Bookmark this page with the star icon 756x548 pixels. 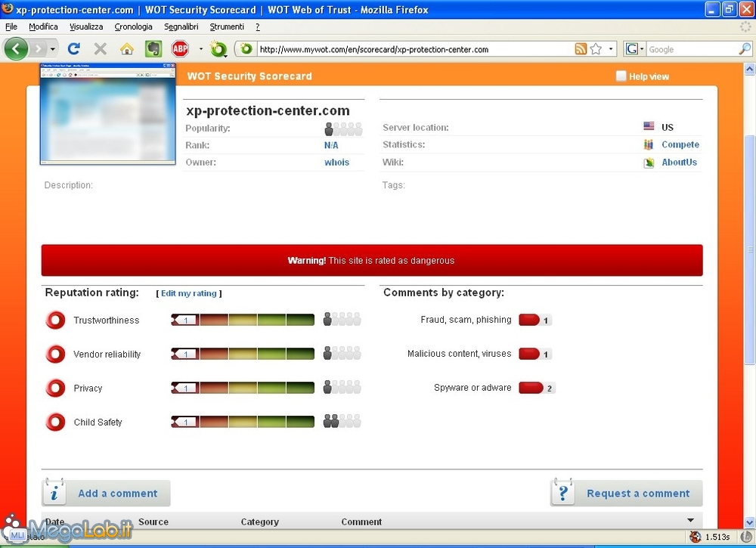tap(596, 49)
